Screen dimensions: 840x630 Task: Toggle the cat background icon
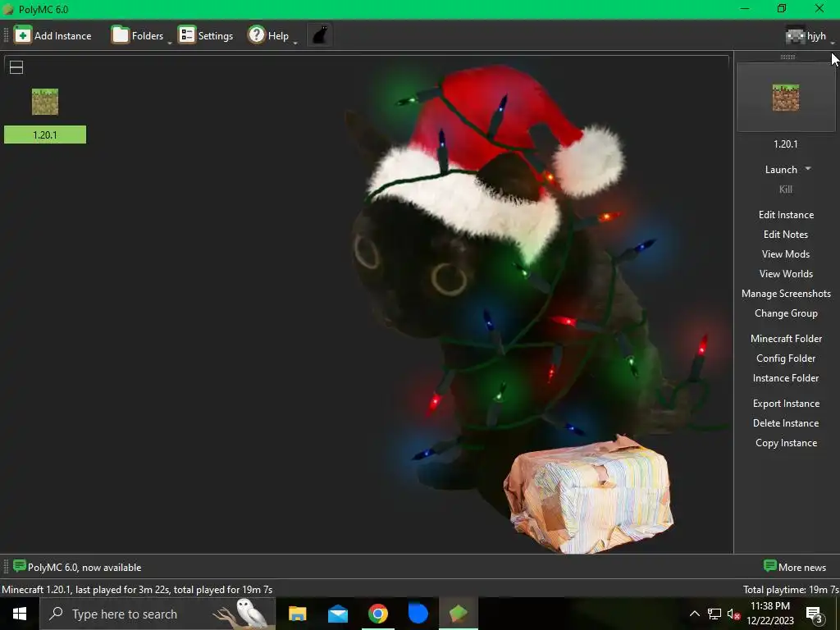tap(320, 35)
